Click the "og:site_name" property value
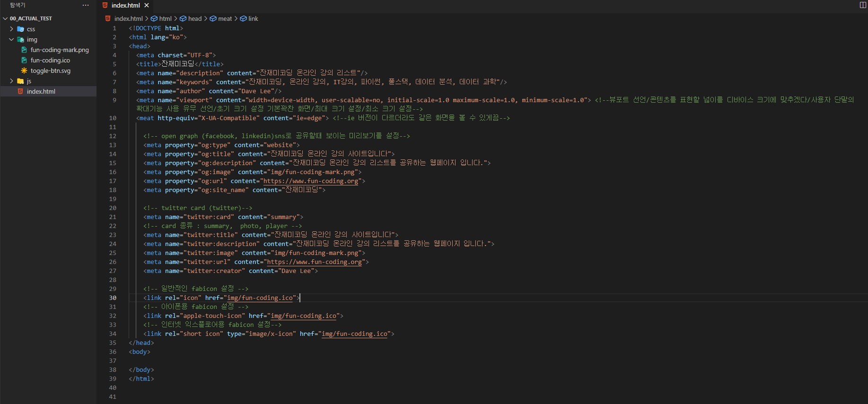The width and height of the screenshot is (868, 404). [223, 190]
